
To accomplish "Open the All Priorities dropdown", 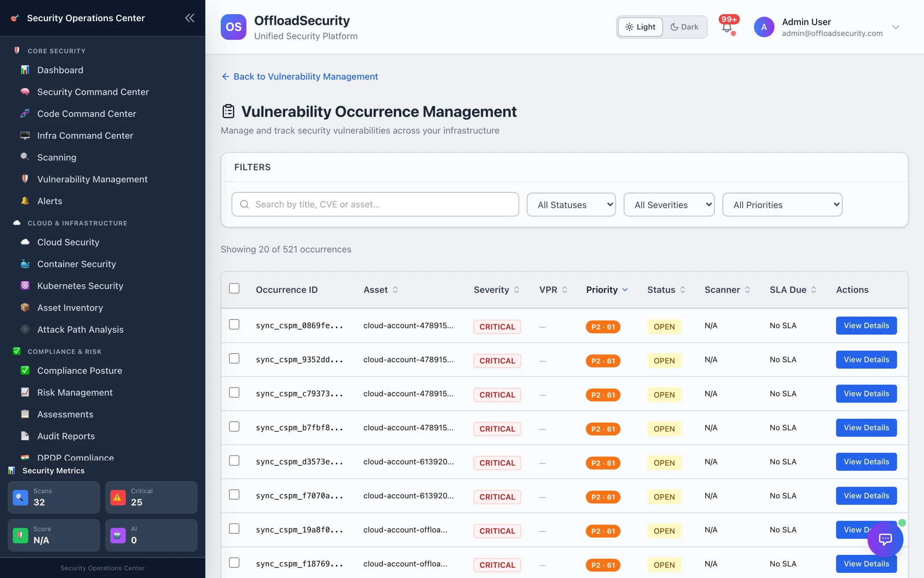I will click(x=782, y=205).
